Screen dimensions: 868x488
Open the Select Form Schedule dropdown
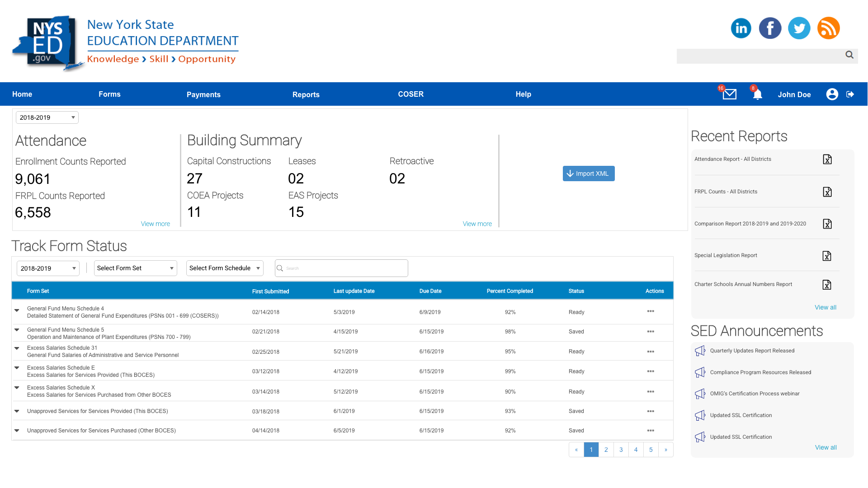(x=225, y=268)
